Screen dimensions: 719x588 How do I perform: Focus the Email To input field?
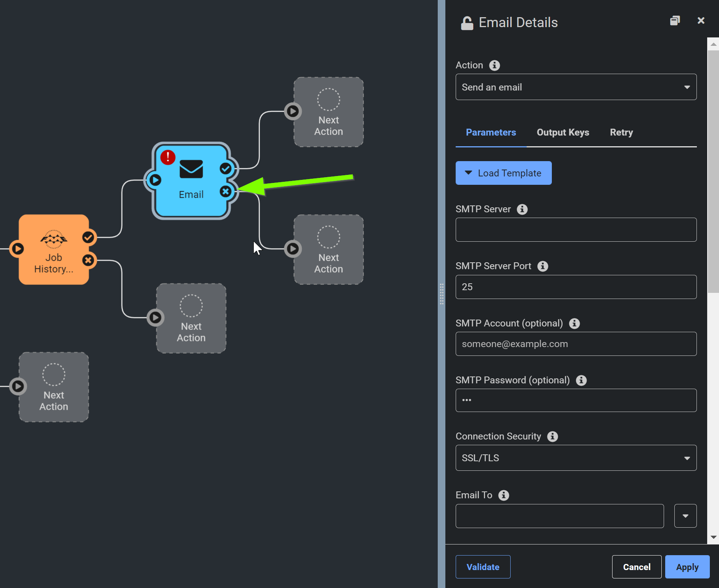click(559, 516)
